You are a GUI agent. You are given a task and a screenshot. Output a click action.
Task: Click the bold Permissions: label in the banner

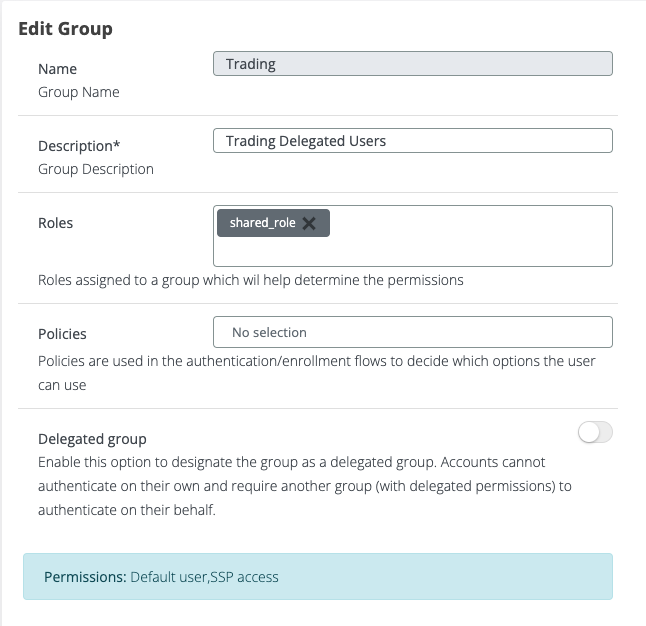(x=85, y=577)
